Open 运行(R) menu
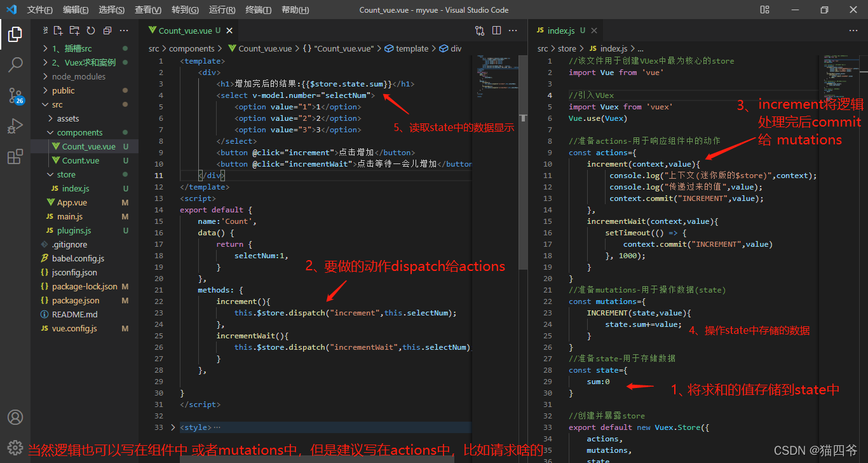Viewport: 868px width, 463px height. 222,10
